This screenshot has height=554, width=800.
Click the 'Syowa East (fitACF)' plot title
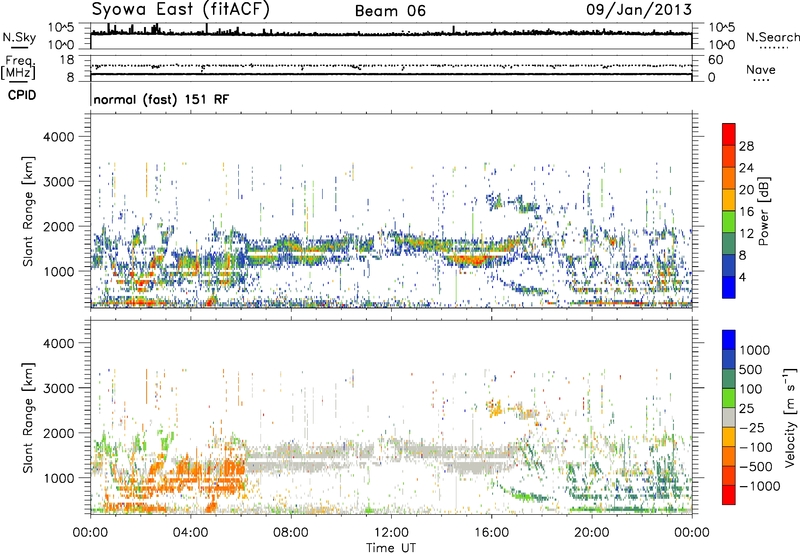pyautogui.click(x=180, y=9)
